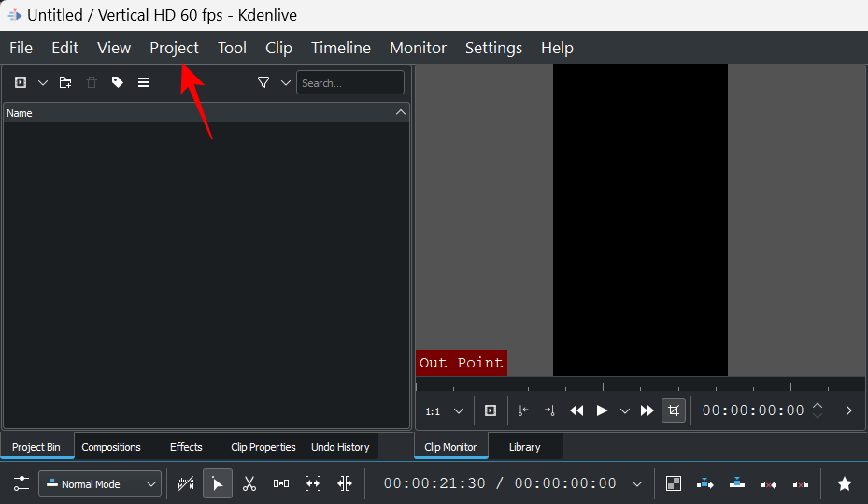The width and height of the screenshot is (868, 504).
Task: Click timeline position timecode 00:00:21:30
Action: pos(434,483)
